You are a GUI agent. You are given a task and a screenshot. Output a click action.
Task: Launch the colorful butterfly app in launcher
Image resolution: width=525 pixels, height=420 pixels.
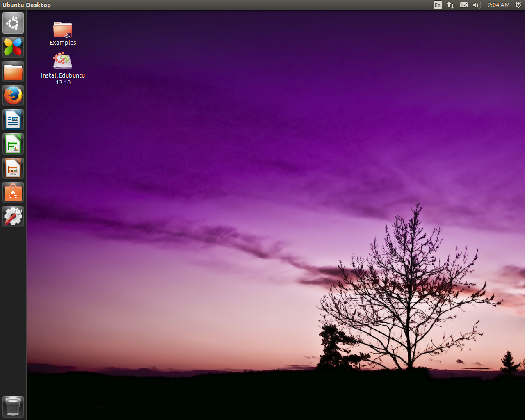tap(13, 47)
